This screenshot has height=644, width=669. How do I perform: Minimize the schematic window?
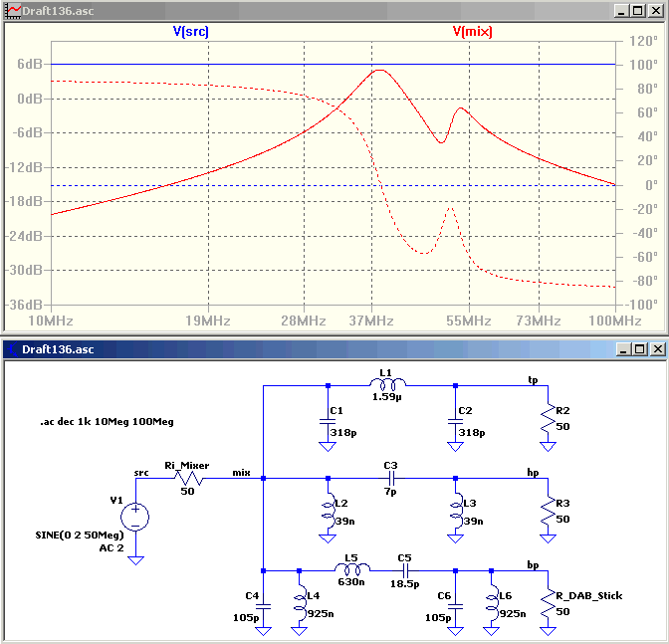[x=623, y=349]
